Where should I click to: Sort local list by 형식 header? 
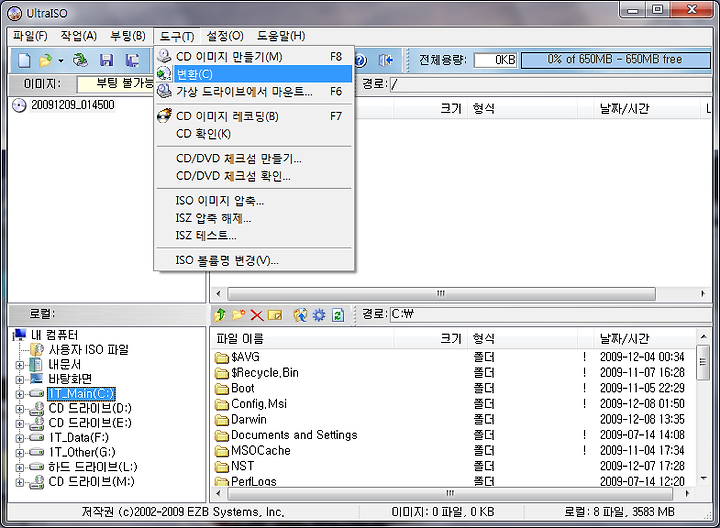[523, 339]
